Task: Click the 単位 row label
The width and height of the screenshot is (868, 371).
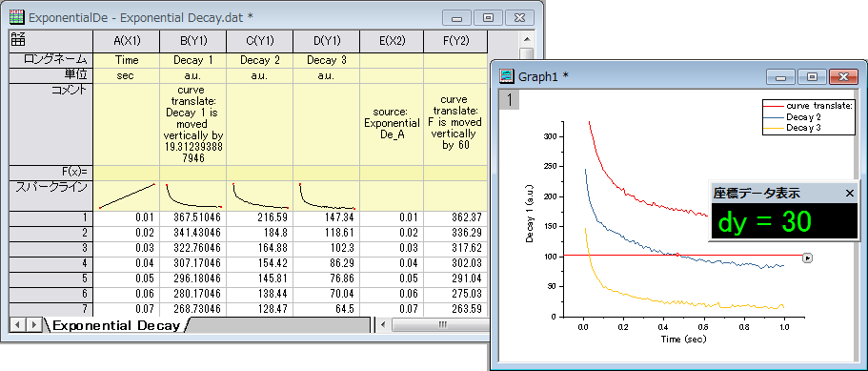Action: click(x=51, y=75)
